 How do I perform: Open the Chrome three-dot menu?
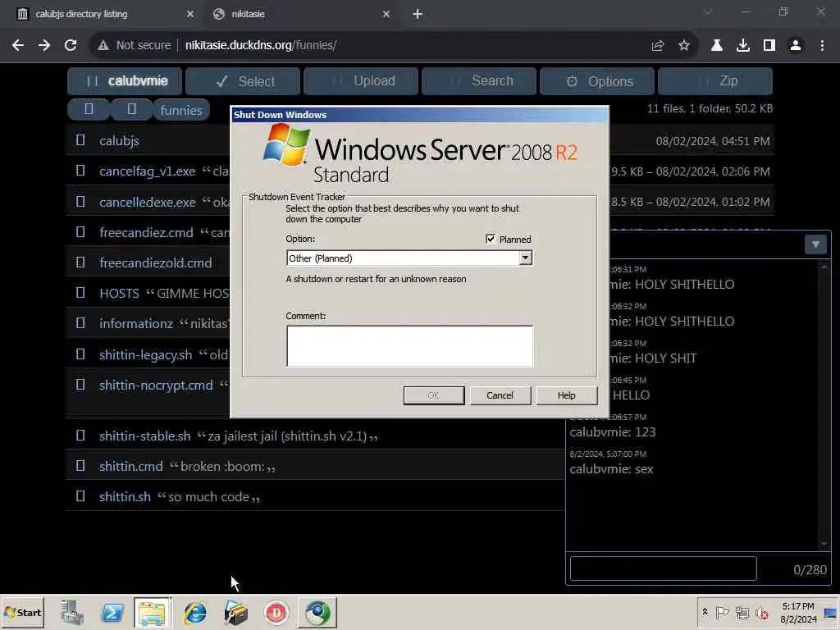pos(822,46)
